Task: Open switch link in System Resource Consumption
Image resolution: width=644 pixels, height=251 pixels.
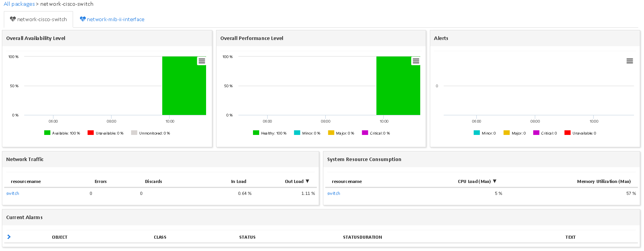Action: [x=333, y=193]
